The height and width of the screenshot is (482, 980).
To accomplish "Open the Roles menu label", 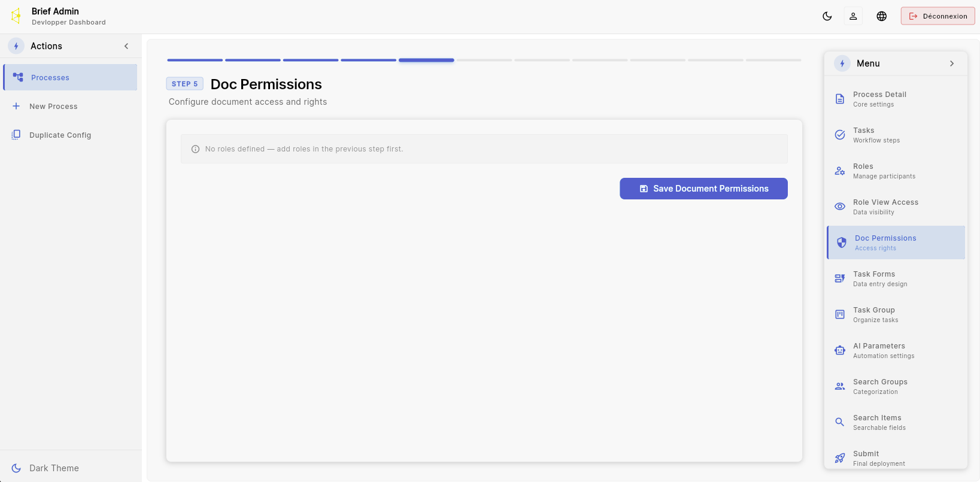I will [863, 166].
